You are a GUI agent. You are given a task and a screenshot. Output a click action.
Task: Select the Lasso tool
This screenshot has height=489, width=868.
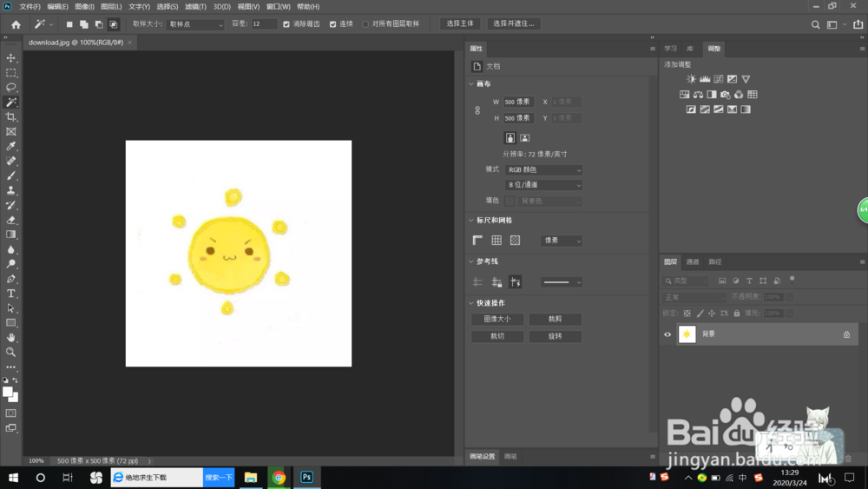click(10, 88)
